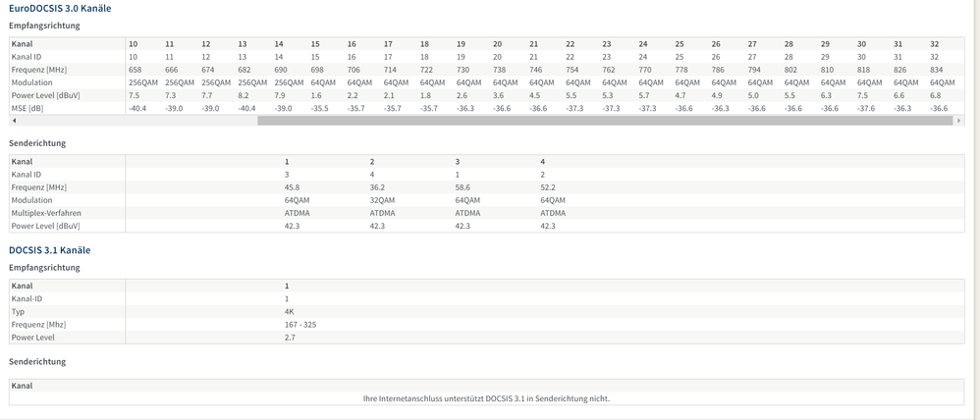Click the 834 MHz frequency cell

click(x=936, y=70)
